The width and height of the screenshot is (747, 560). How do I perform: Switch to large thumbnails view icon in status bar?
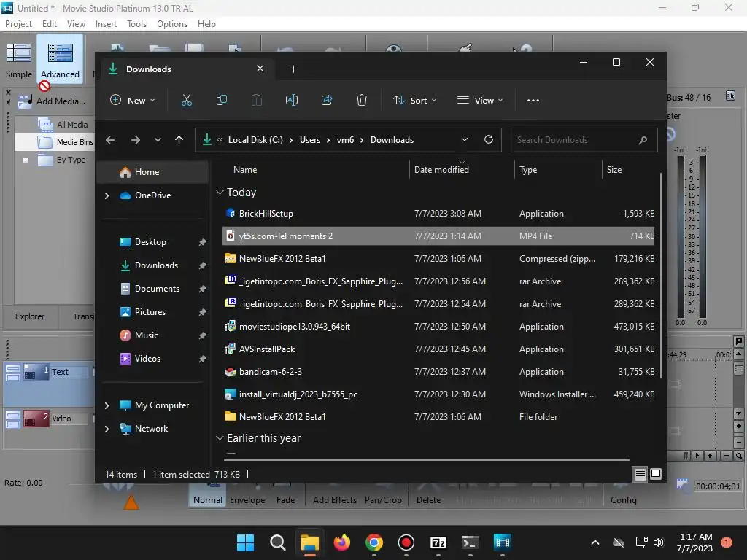tap(656, 474)
